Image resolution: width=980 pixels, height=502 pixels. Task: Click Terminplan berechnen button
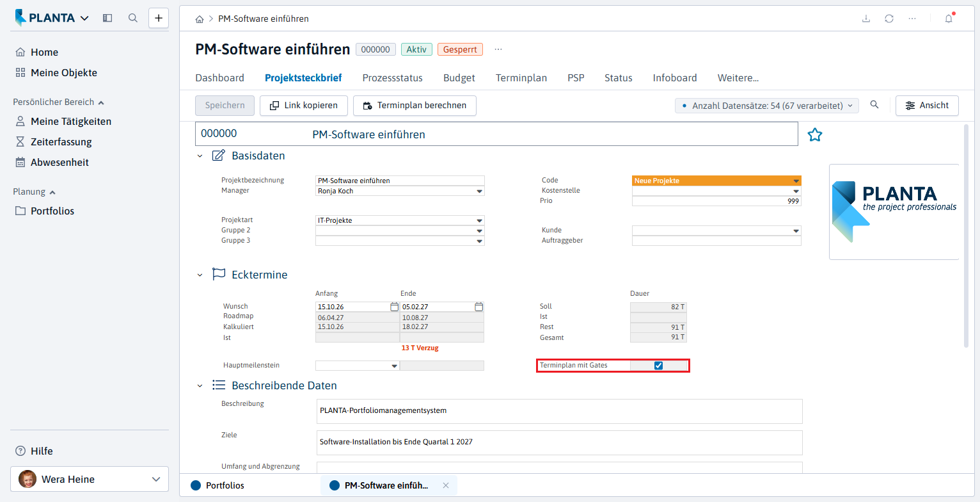pos(415,106)
